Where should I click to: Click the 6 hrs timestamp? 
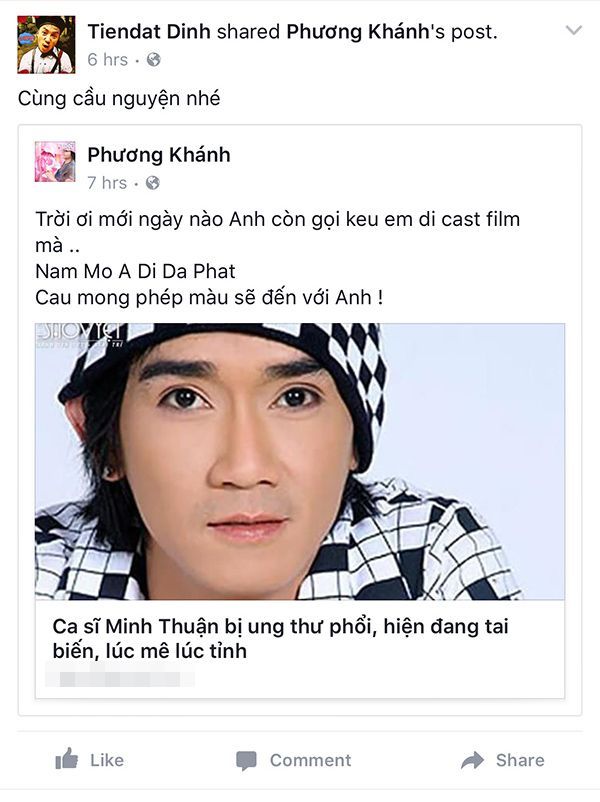coord(107,60)
